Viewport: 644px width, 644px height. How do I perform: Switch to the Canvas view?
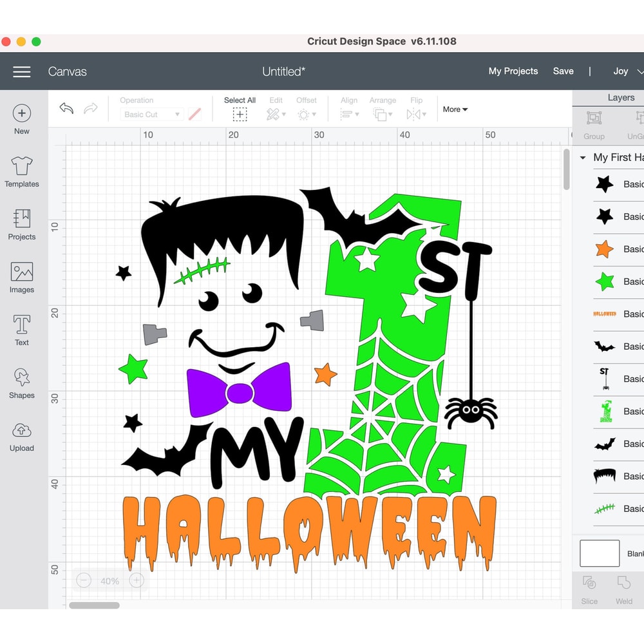67,71
